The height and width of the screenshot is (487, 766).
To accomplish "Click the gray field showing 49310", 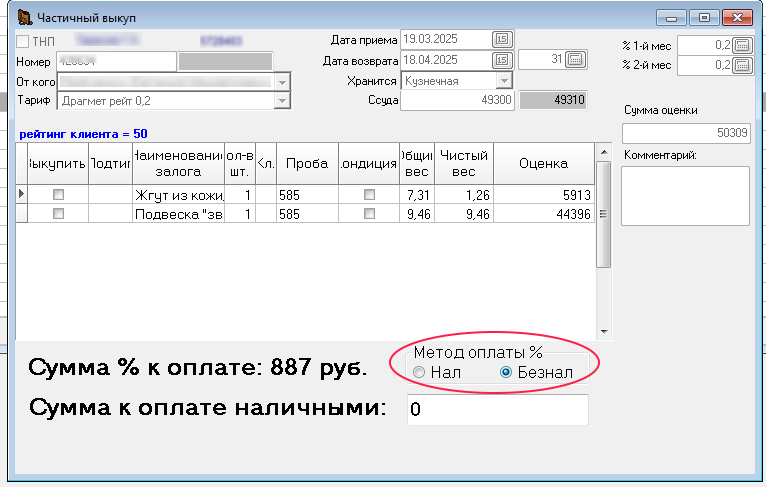I will coord(553,100).
